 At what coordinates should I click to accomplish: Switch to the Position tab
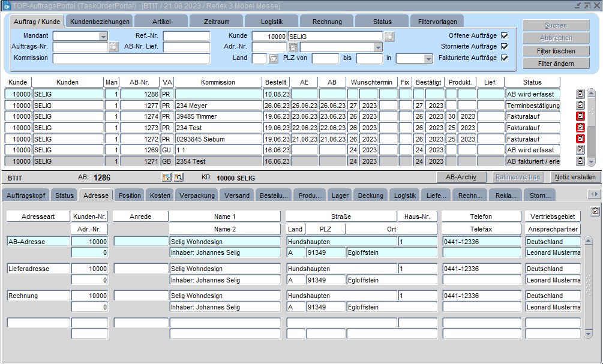point(130,195)
